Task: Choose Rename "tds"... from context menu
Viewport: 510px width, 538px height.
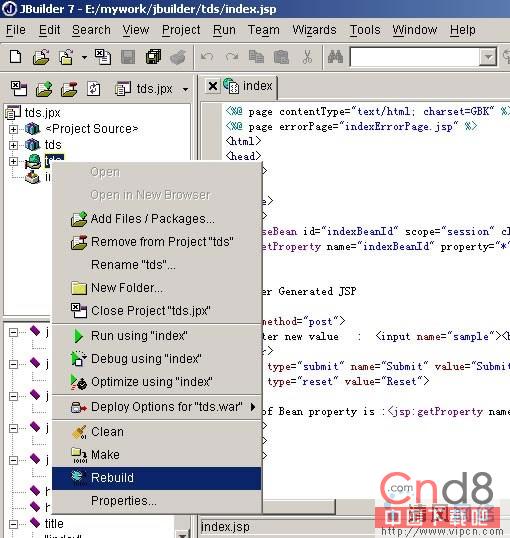Action: [157, 265]
